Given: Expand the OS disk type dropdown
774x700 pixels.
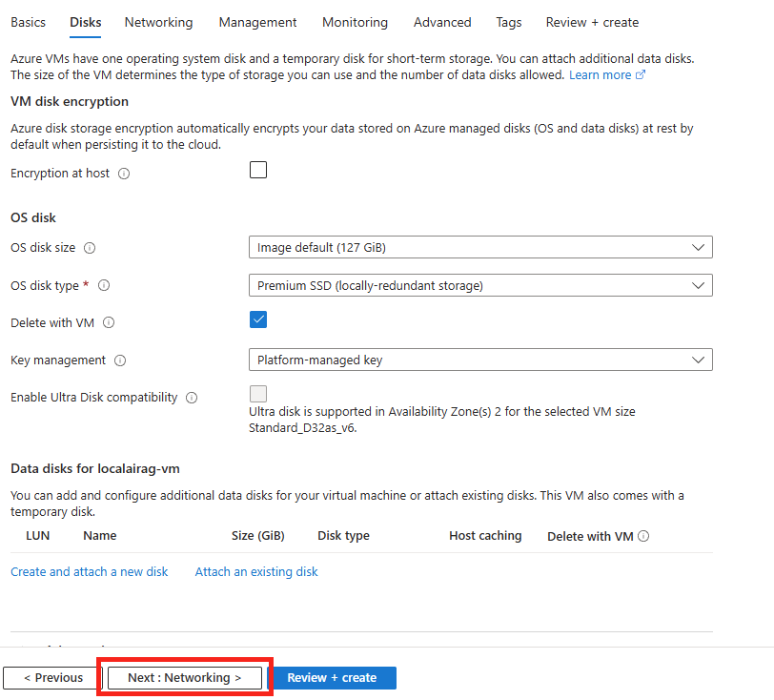Looking at the screenshot, I should coord(480,285).
